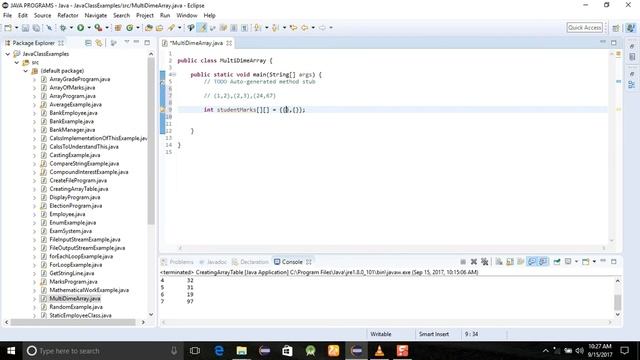Switch to the Problems tab

click(x=178, y=262)
